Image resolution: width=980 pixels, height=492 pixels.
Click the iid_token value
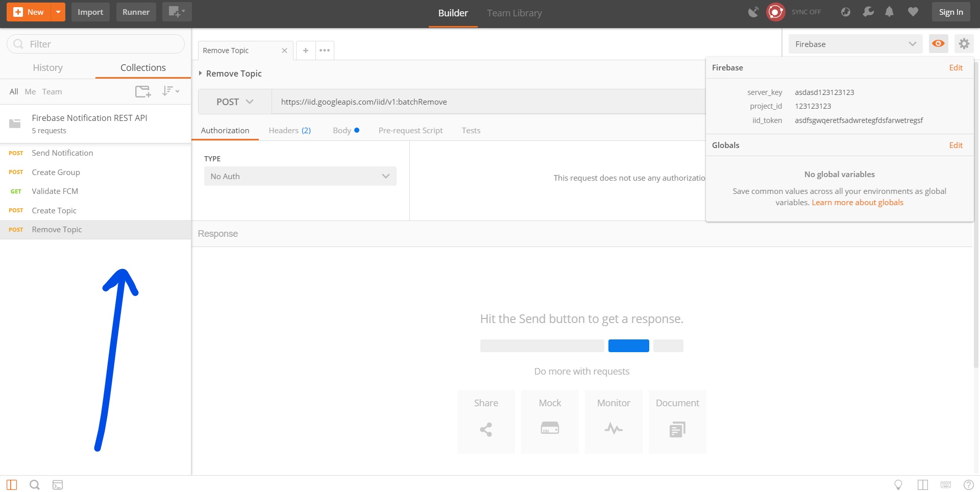(859, 120)
